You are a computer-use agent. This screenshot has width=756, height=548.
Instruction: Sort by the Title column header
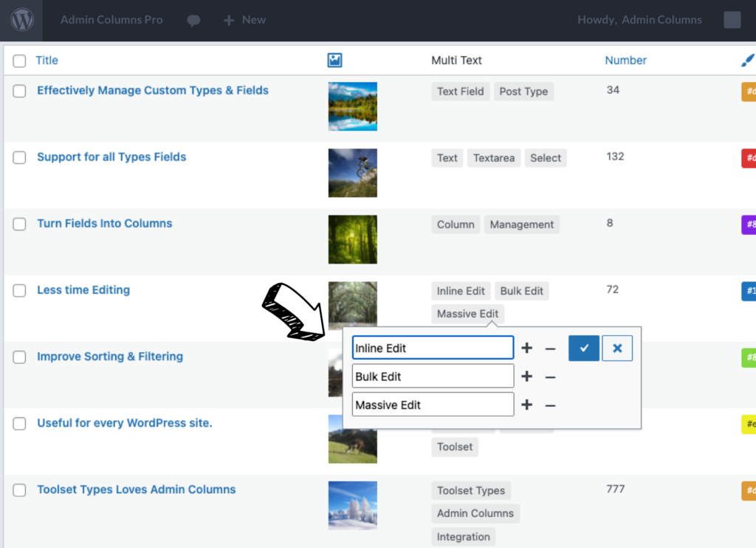[47, 61]
